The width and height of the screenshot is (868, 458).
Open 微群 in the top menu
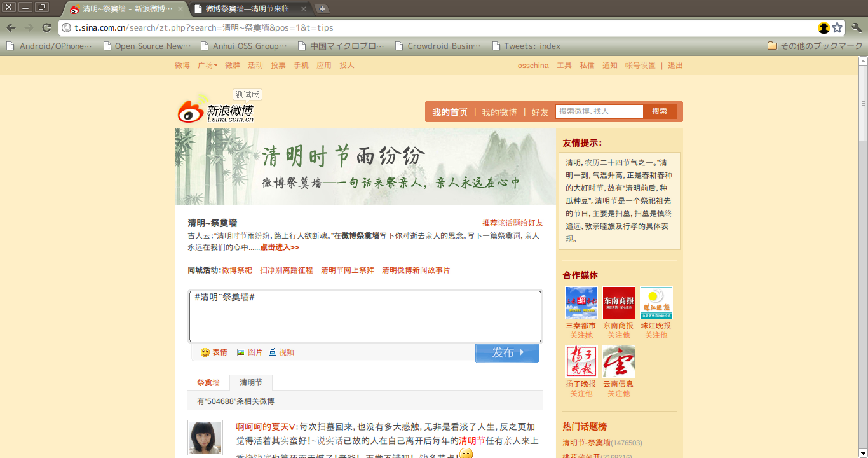pyautogui.click(x=233, y=66)
